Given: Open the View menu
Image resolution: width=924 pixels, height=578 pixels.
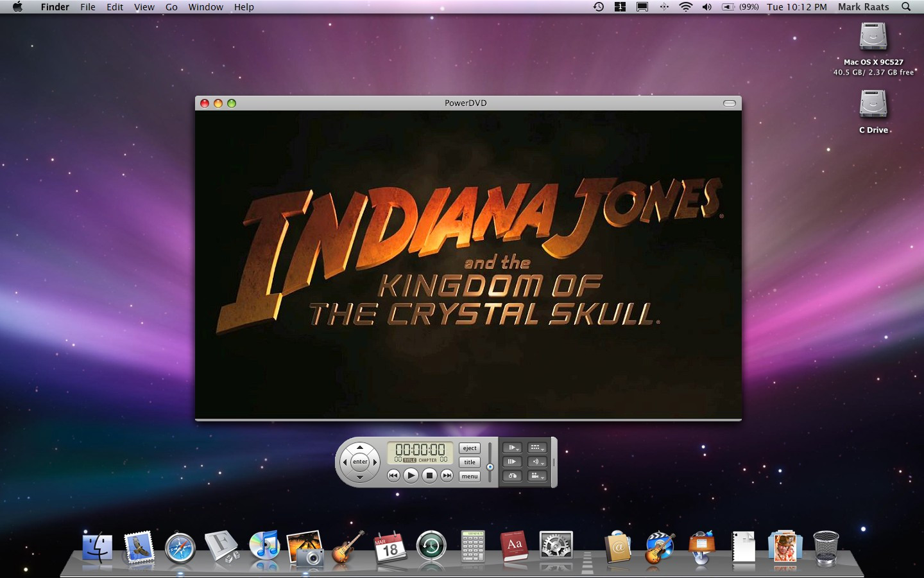Looking at the screenshot, I should pos(144,7).
